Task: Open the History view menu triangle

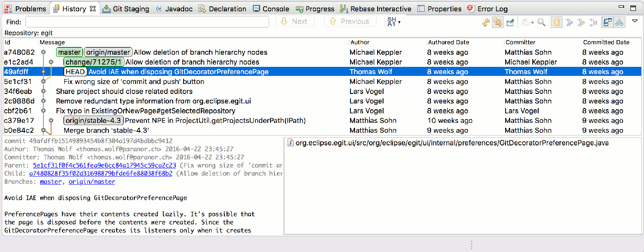Action: (x=635, y=21)
